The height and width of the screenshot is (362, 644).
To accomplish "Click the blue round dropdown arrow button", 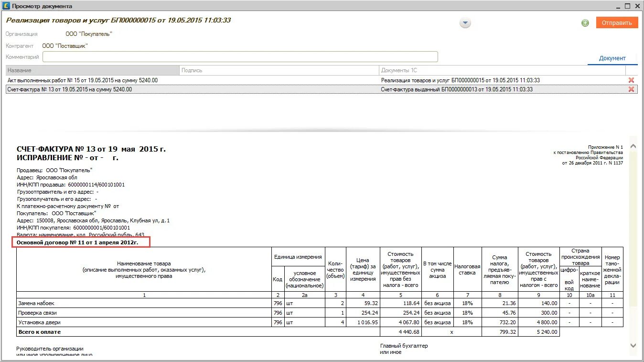I will click(x=465, y=23).
